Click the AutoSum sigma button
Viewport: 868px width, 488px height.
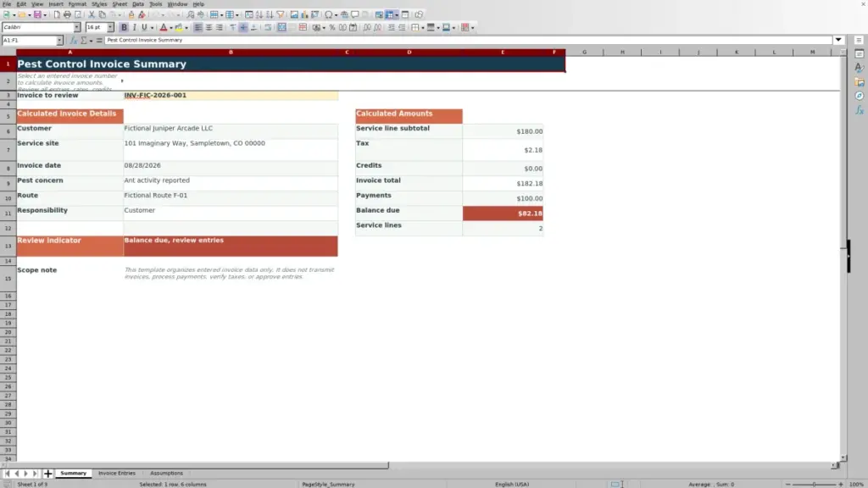84,41
